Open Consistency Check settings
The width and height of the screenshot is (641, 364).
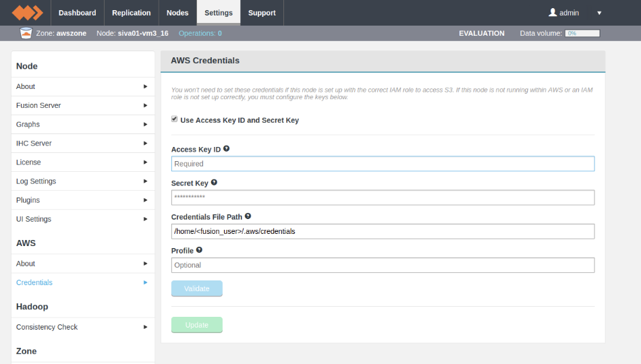click(83, 327)
